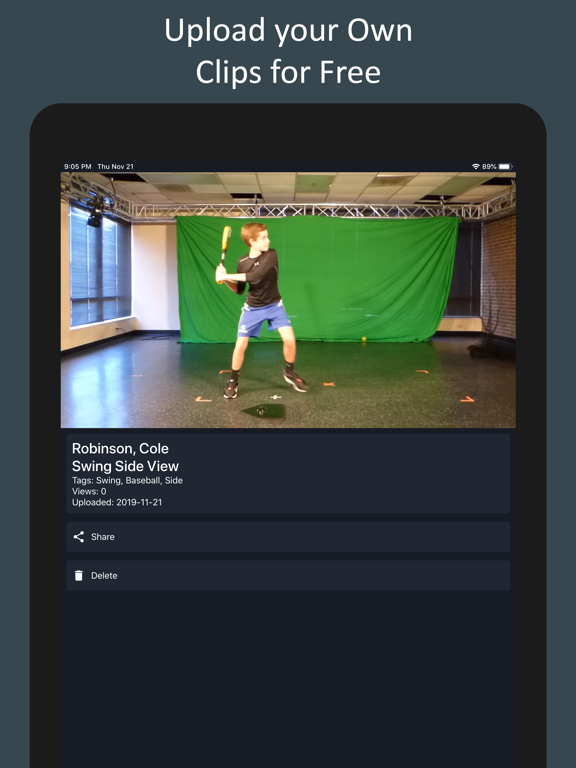Tap the battery indicator icon
This screenshot has width=576, height=768.
505,167
